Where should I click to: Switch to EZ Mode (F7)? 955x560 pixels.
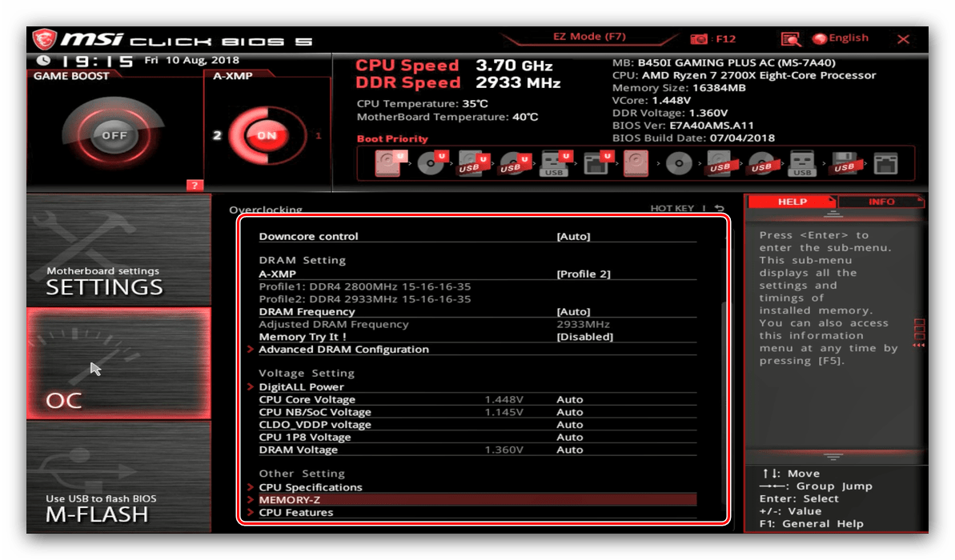click(589, 37)
